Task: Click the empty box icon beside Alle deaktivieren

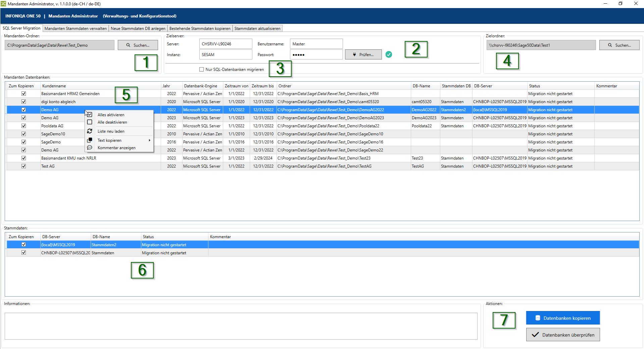Action: click(90, 122)
